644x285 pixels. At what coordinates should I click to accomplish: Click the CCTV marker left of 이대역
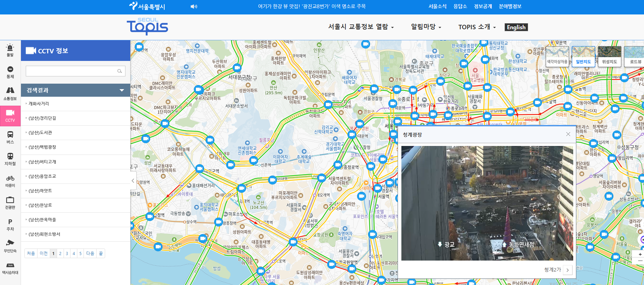(x=272, y=180)
